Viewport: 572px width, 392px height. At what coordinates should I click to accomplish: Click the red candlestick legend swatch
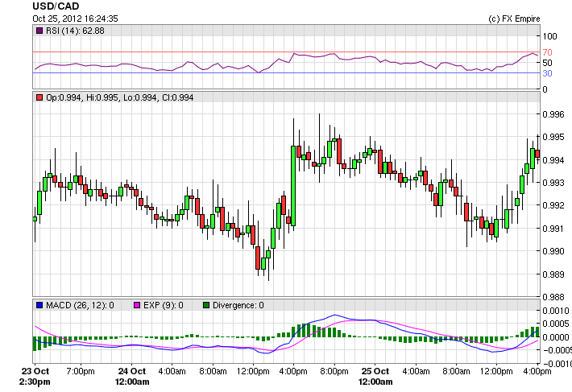[39, 97]
